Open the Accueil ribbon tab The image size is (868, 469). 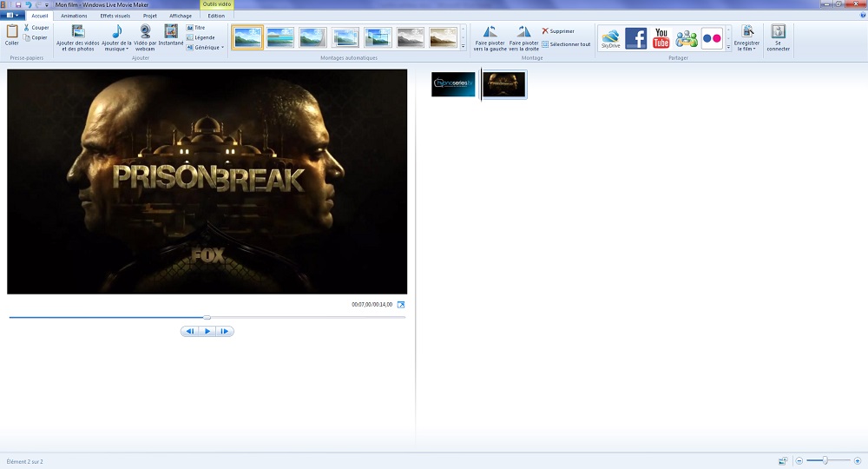click(40, 16)
